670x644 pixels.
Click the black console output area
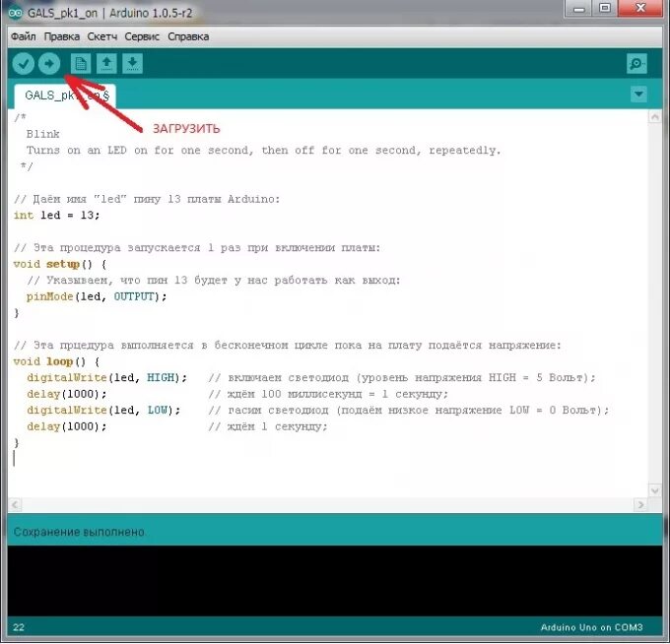click(x=335, y=581)
